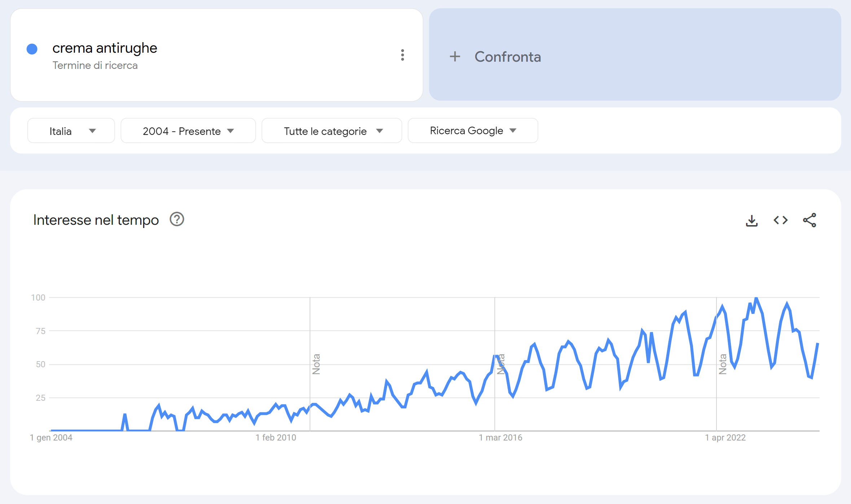Open the embed code icon
The width and height of the screenshot is (851, 504).
(x=781, y=220)
